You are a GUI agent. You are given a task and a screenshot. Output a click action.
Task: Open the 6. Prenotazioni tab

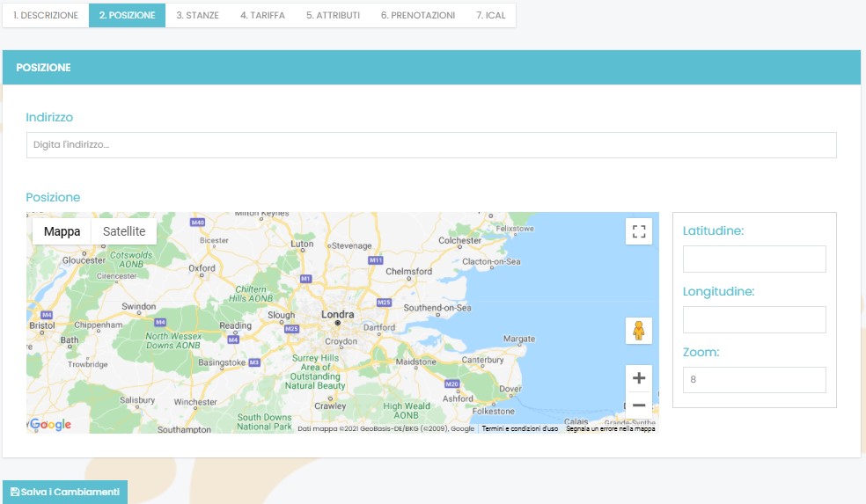pyautogui.click(x=418, y=16)
